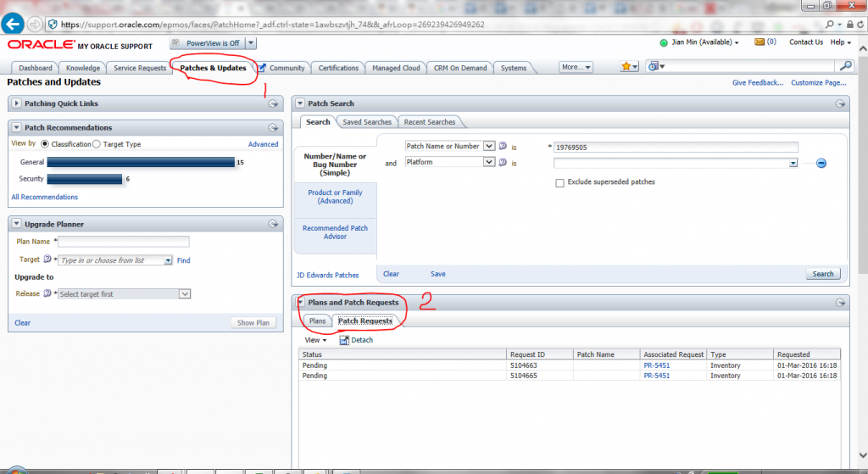The width and height of the screenshot is (868, 474).
Task: Click the Give Feedback... link
Action: click(757, 82)
